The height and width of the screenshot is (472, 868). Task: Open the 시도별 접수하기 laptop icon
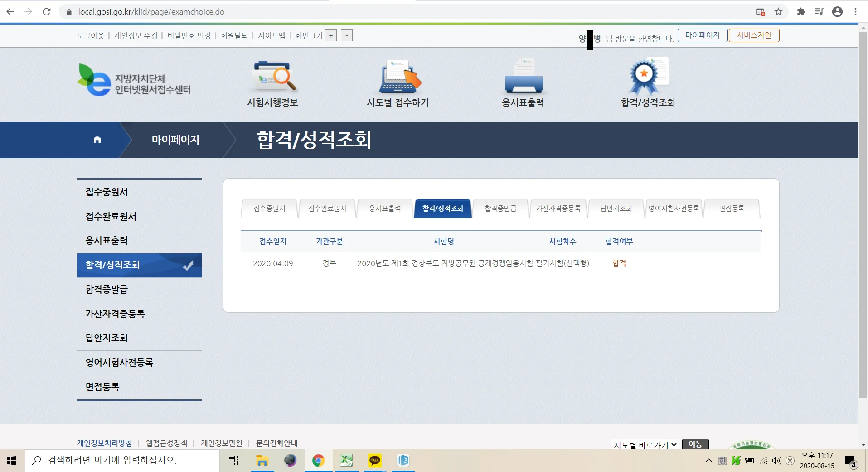tap(398, 77)
